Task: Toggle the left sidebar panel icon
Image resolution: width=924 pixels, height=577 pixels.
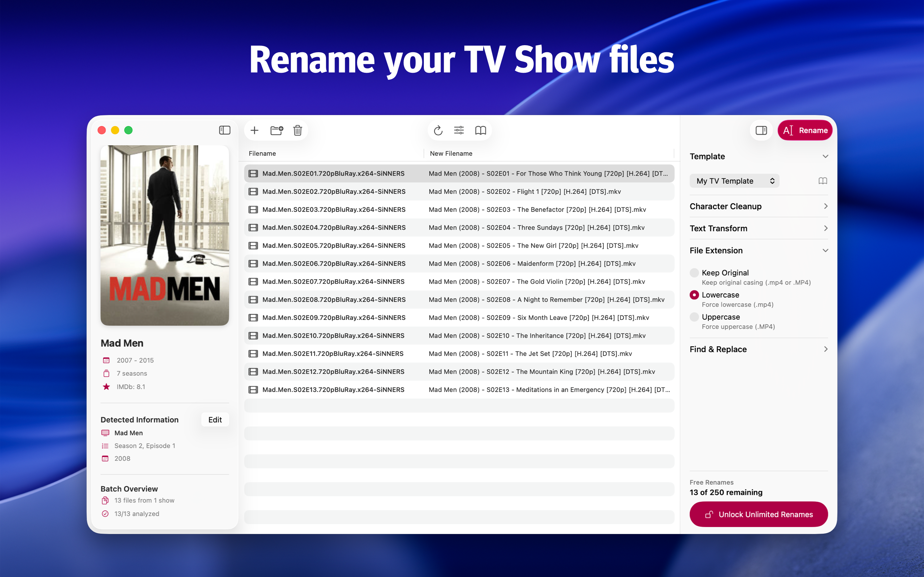Action: click(x=225, y=130)
